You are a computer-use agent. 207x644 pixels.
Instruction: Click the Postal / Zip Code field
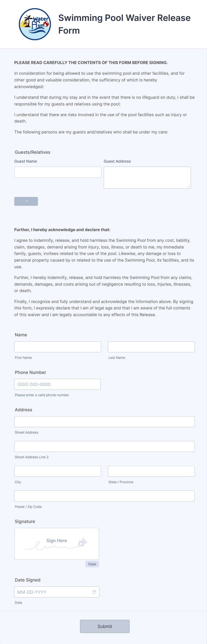pyautogui.click(x=104, y=496)
